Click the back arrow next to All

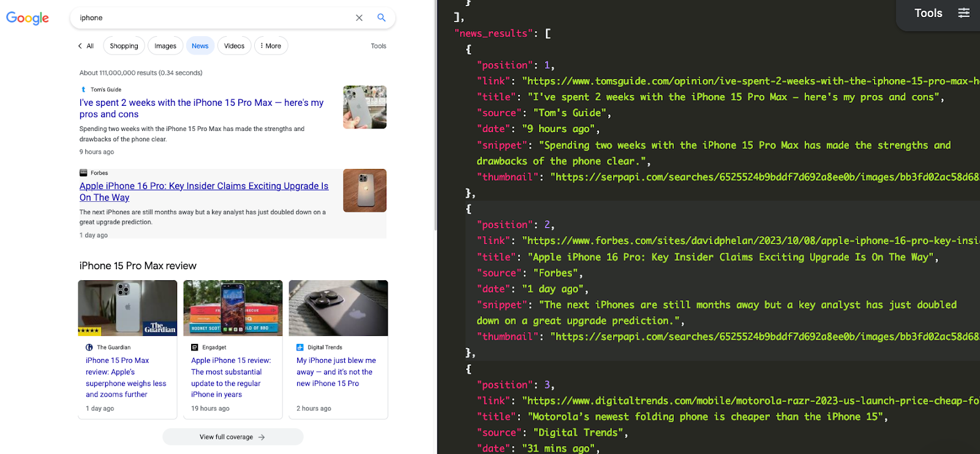[80, 46]
